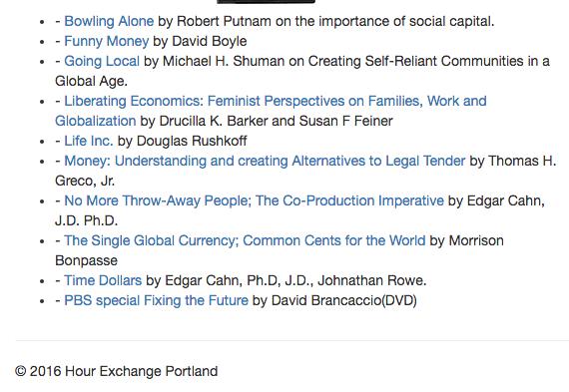
Task: Select the Time Dollars link
Action: pos(103,280)
